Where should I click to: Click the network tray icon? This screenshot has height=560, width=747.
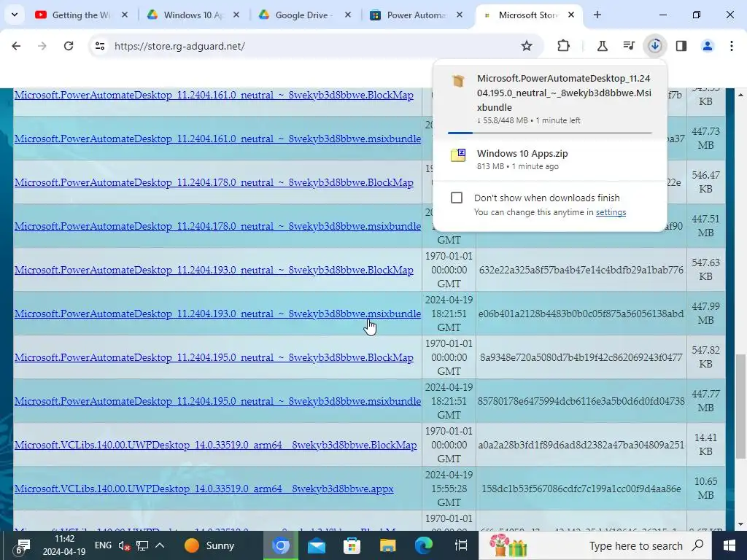pyautogui.click(x=142, y=545)
